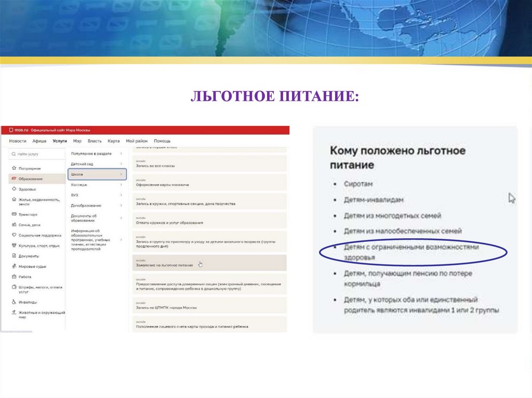Select the Допобразование category label

[86, 205]
